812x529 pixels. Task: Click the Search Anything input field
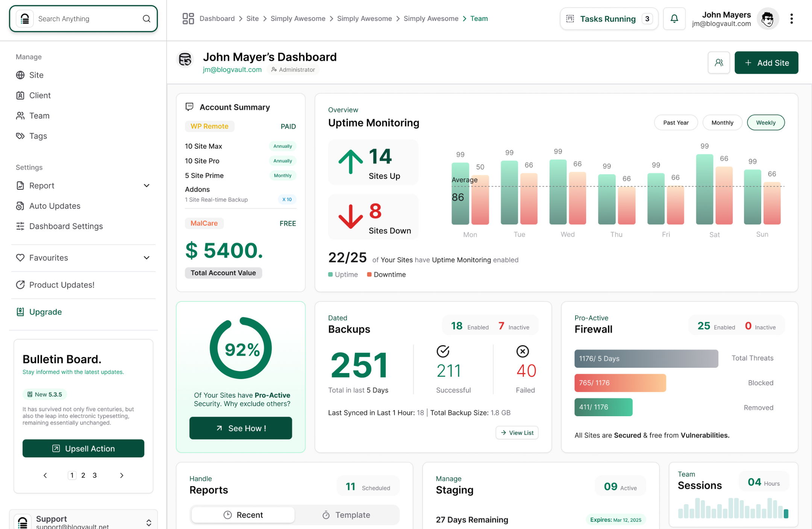(x=86, y=19)
